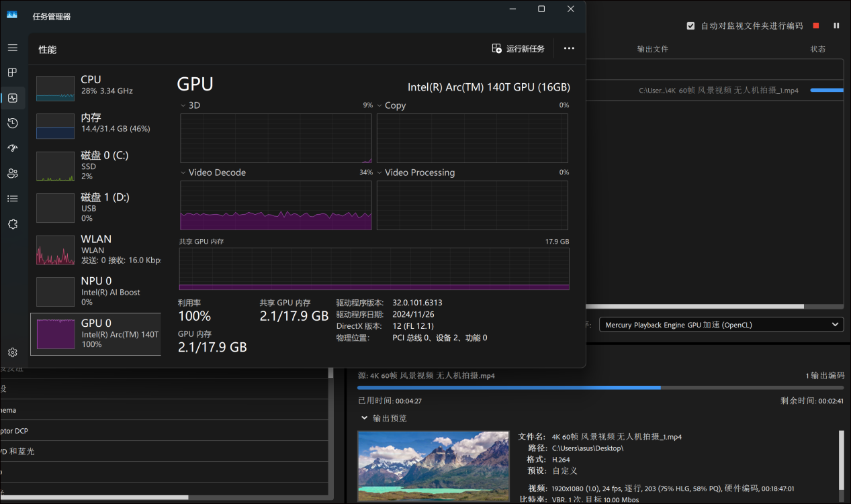The height and width of the screenshot is (504, 851).
Task: Open App history from the sidebar
Action: [x=12, y=123]
